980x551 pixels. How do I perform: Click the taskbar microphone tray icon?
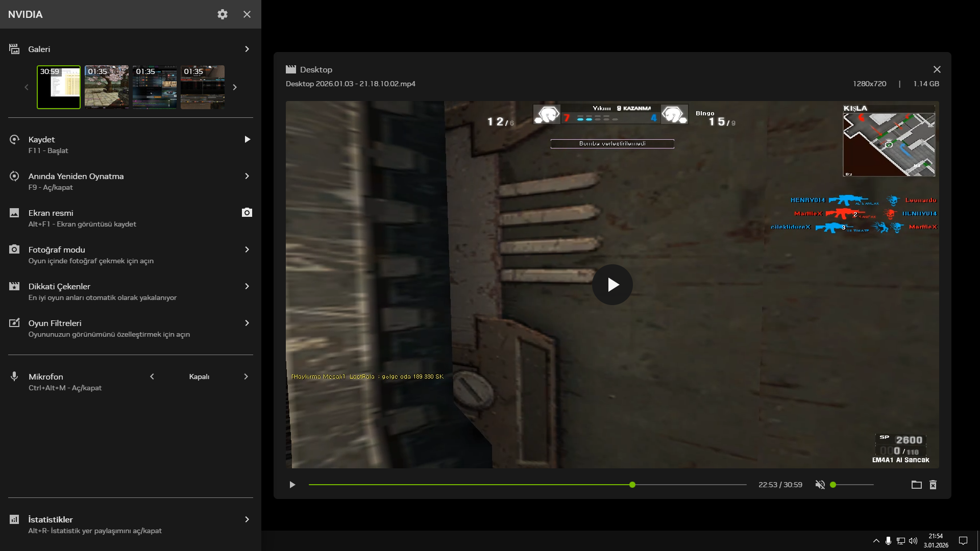click(x=889, y=541)
